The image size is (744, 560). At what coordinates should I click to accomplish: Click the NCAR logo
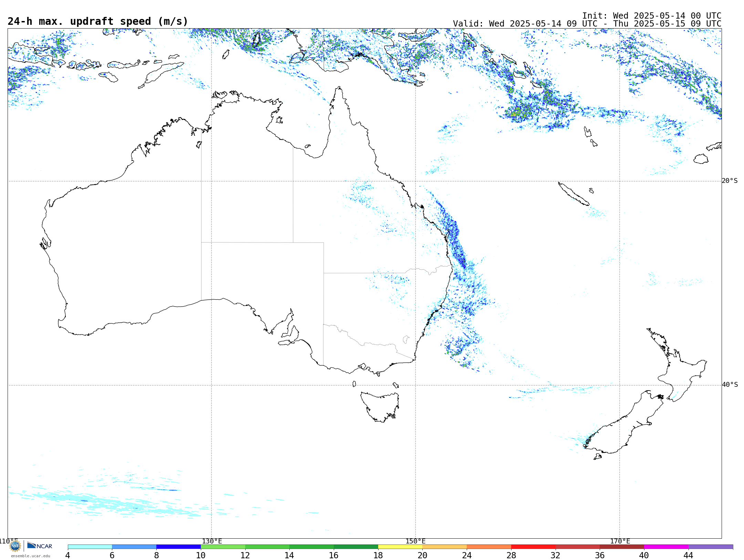point(40,546)
